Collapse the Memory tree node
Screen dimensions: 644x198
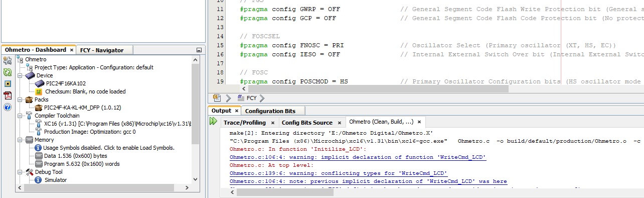20,140
